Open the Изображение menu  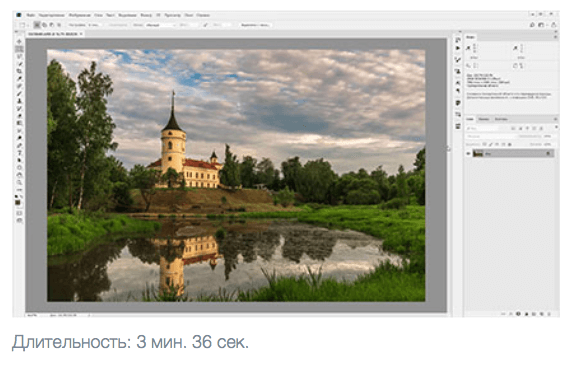click(79, 15)
